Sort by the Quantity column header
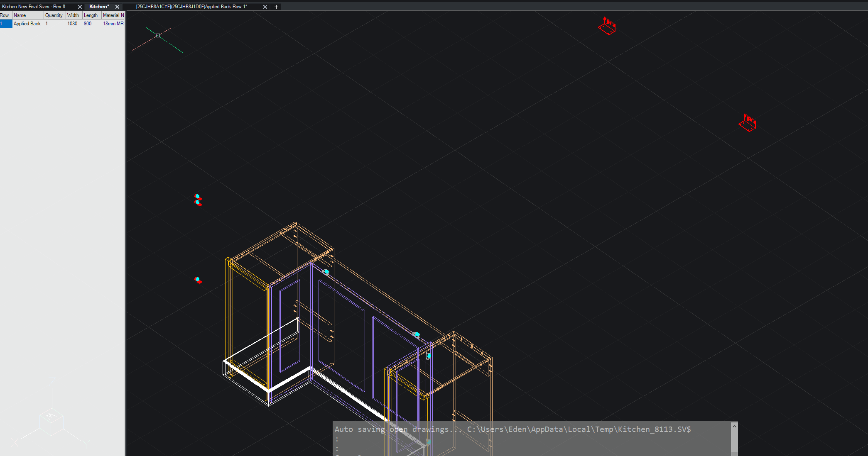 (54, 15)
